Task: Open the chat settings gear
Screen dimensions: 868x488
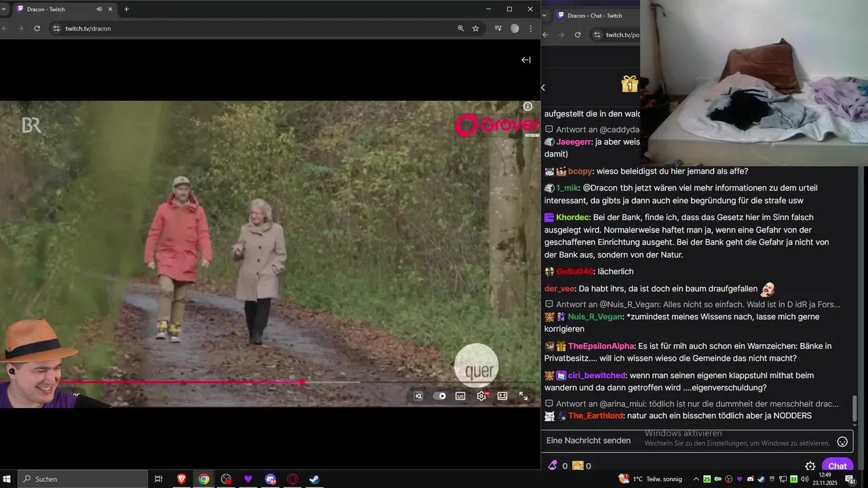Action: coord(810,466)
